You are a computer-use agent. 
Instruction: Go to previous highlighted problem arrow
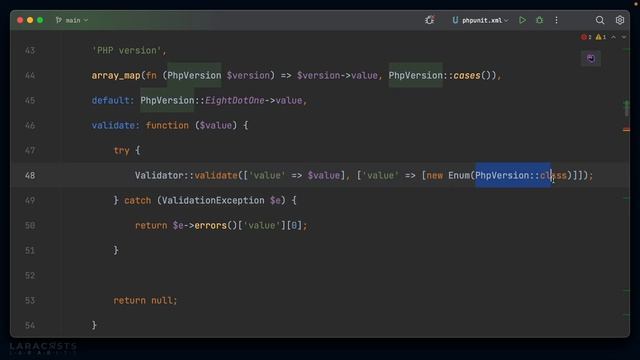[613, 37]
